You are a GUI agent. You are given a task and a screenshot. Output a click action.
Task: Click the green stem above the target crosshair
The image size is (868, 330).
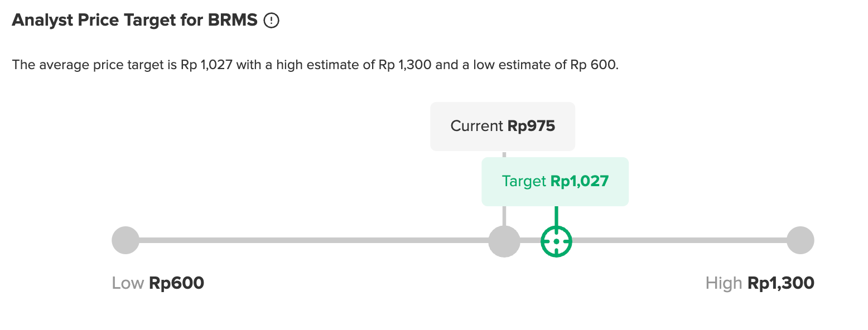(556, 215)
